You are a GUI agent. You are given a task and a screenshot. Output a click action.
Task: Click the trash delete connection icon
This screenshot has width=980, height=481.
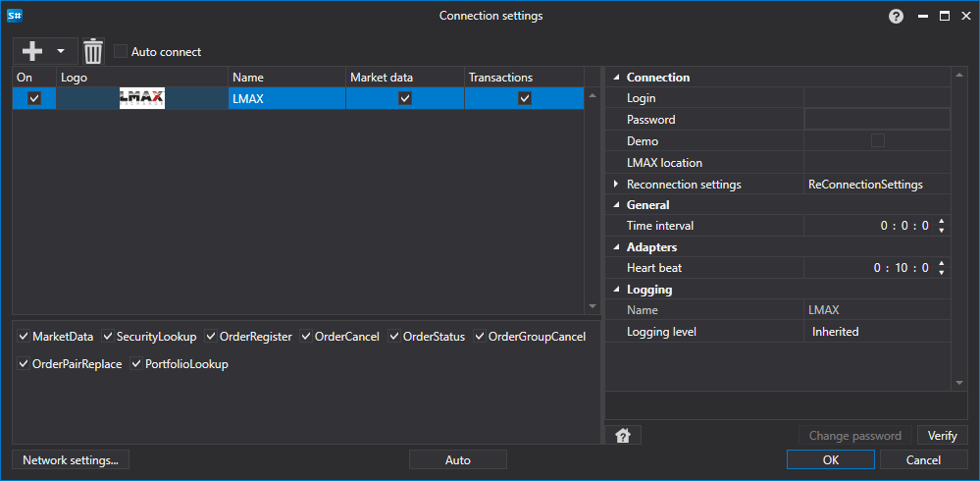(93, 51)
